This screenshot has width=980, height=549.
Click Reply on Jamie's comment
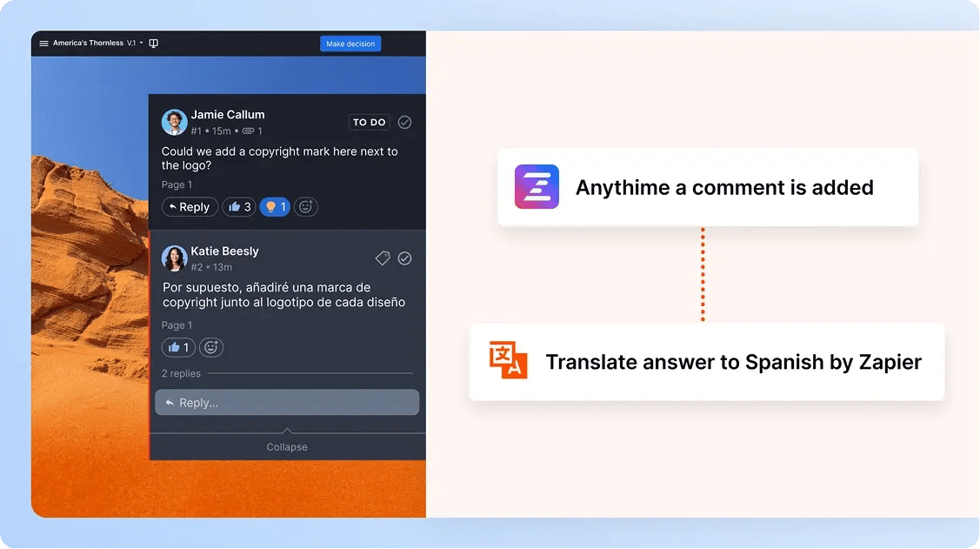pos(189,206)
